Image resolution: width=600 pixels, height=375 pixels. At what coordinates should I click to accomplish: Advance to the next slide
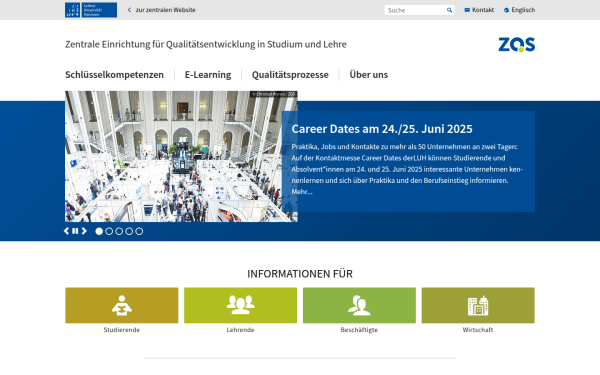tap(84, 231)
